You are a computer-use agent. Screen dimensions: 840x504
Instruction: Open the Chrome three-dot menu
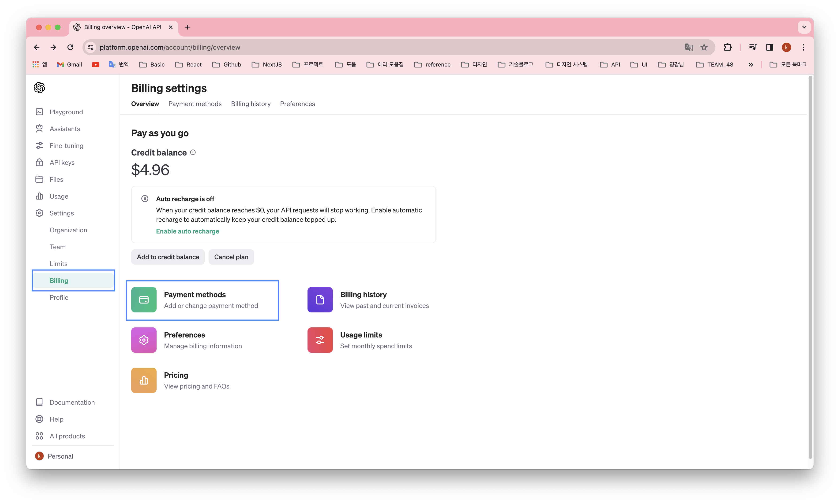coord(803,47)
